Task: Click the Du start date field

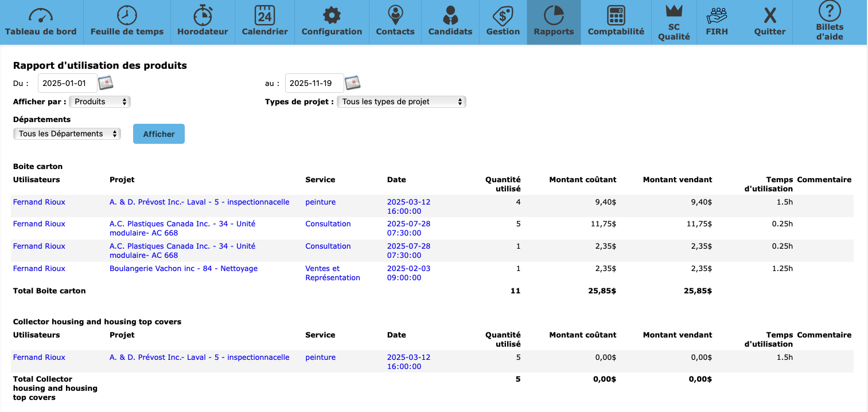Action: coord(66,83)
